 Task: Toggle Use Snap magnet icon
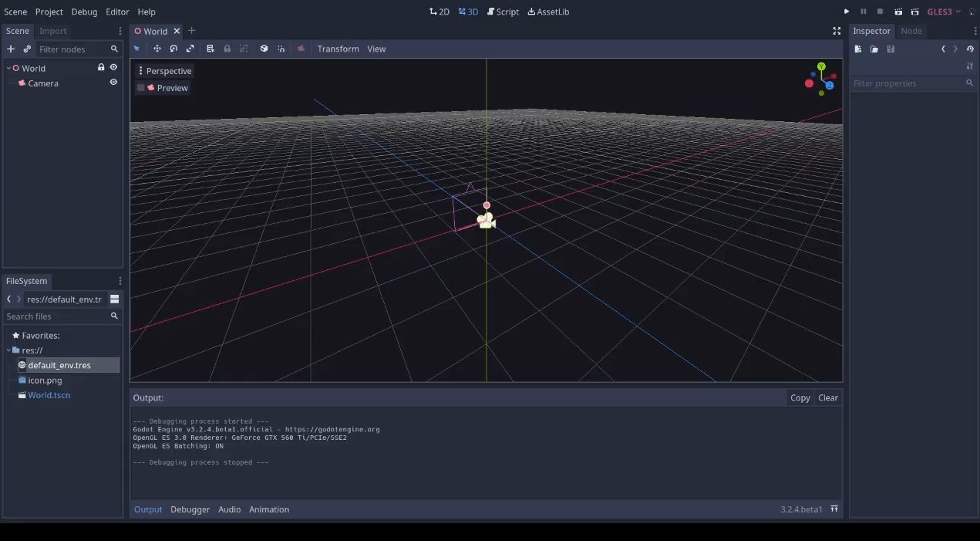coord(281,49)
